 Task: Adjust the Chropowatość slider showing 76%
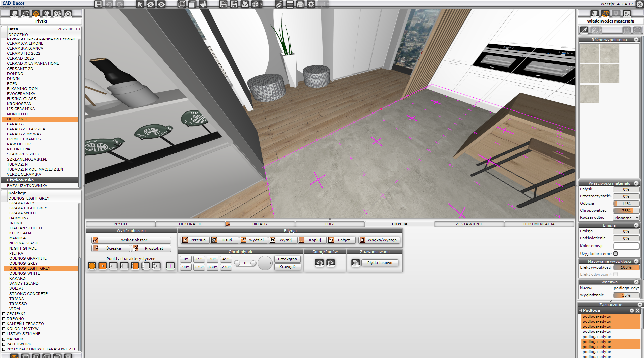(x=626, y=211)
